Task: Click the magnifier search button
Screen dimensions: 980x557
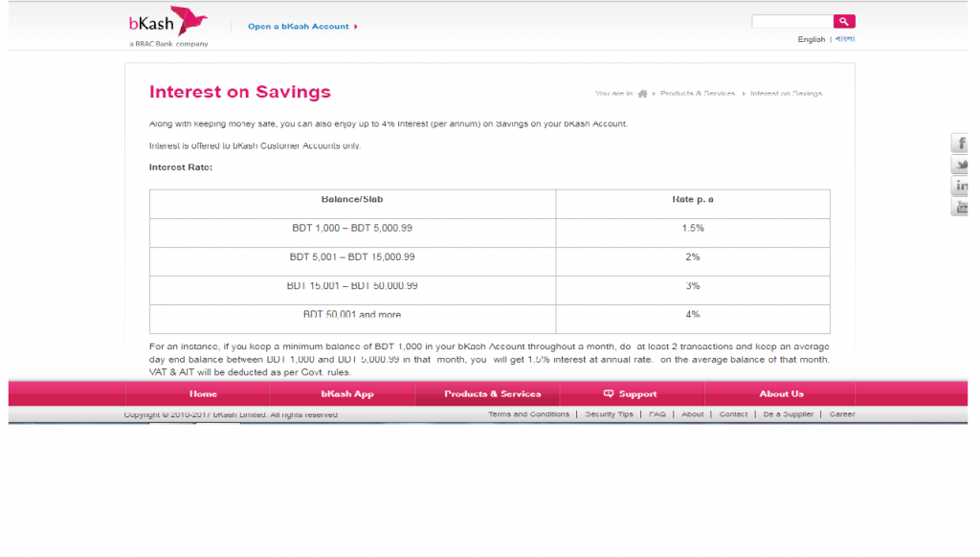Action: tap(844, 21)
